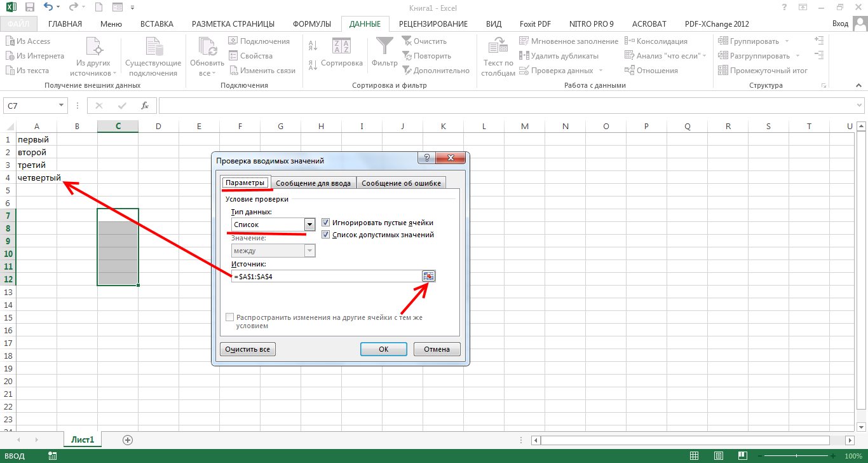Select cell A4 'четвертый'
Viewport: 868px width, 463px height.
(36, 177)
